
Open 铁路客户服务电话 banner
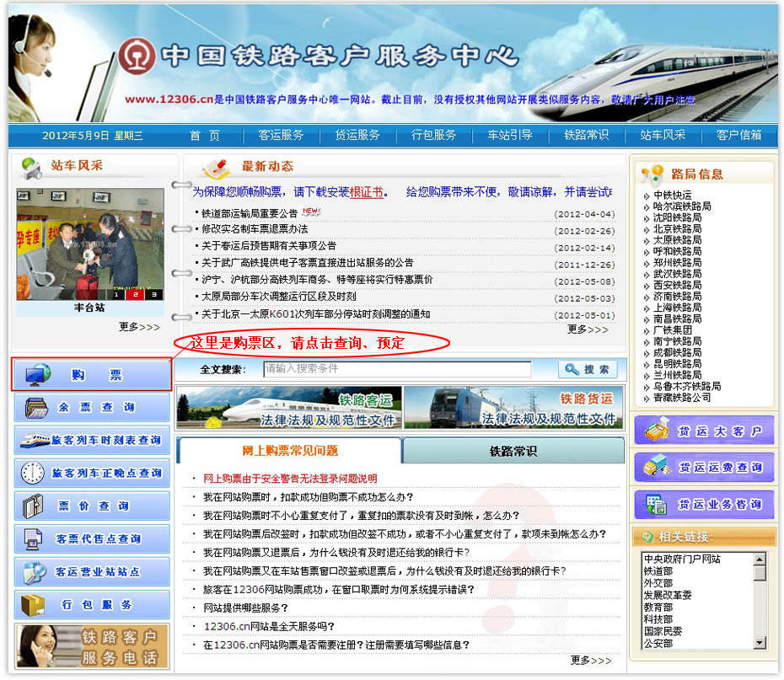coord(92,646)
